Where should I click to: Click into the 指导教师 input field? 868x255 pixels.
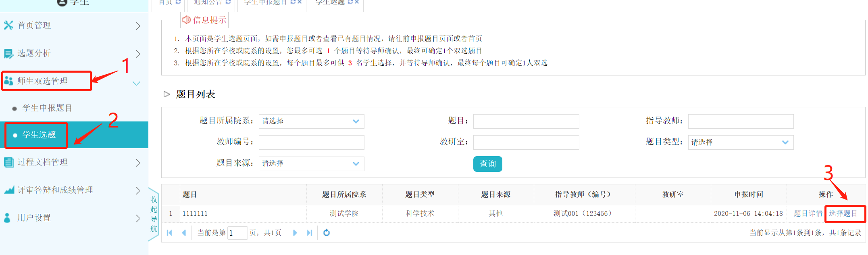(x=740, y=121)
